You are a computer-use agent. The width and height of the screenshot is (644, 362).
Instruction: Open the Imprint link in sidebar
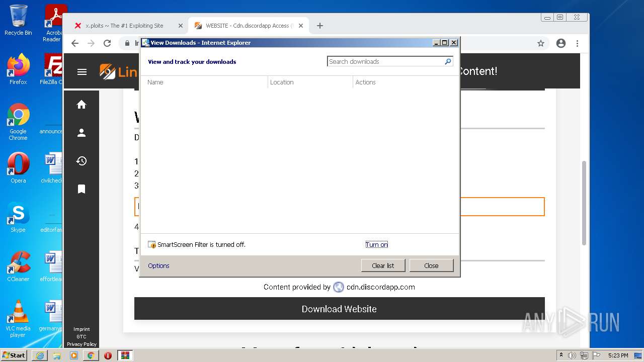[82, 329]
